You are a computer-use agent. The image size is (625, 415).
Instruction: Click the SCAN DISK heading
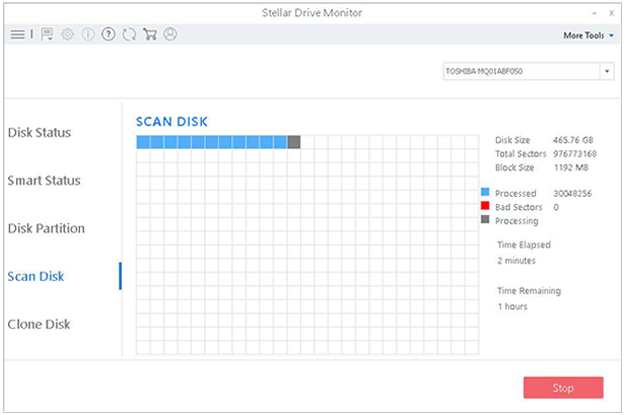[172, 122]
